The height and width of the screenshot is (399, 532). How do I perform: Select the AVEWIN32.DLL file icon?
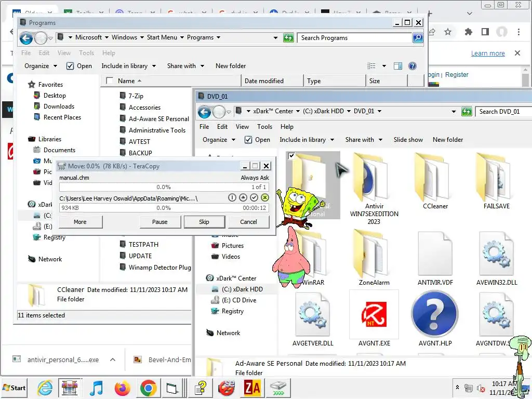coord(496,253)
